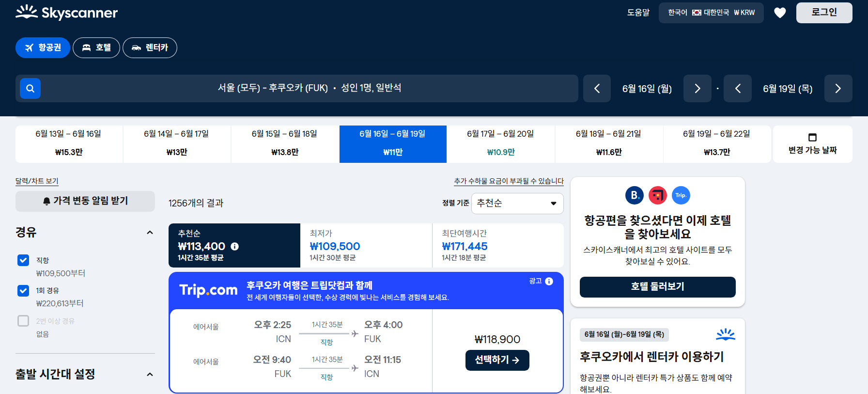The height and width of the screenshot is (394, 868).
Task: Click the 6월 16일 (월) departure date
Action: point(647,89)
